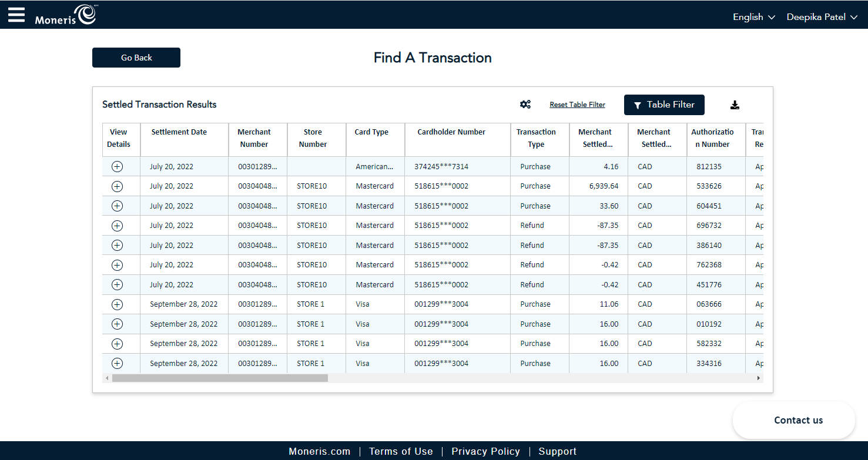
Task: Expand details for refund with authorization 386140
Action: pyautogui.click(x=117, y=245)
